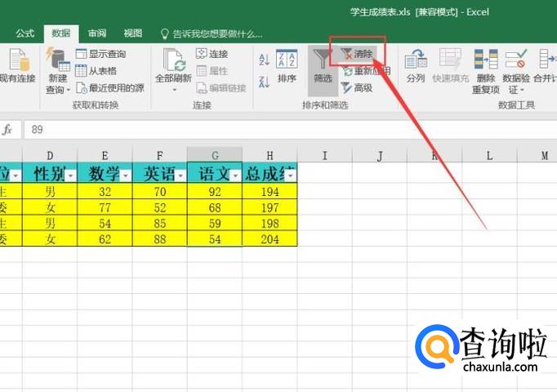Select cell with math score 32
557x392 pixels.
(105, 192)
